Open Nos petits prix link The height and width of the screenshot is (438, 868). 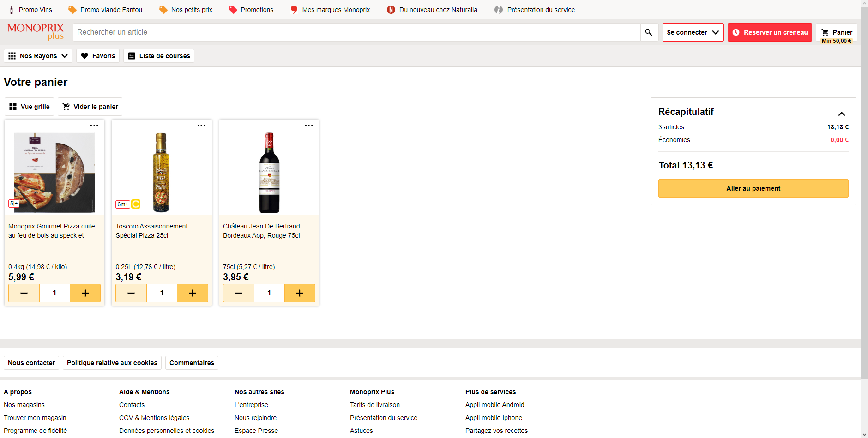pos(186,10)
